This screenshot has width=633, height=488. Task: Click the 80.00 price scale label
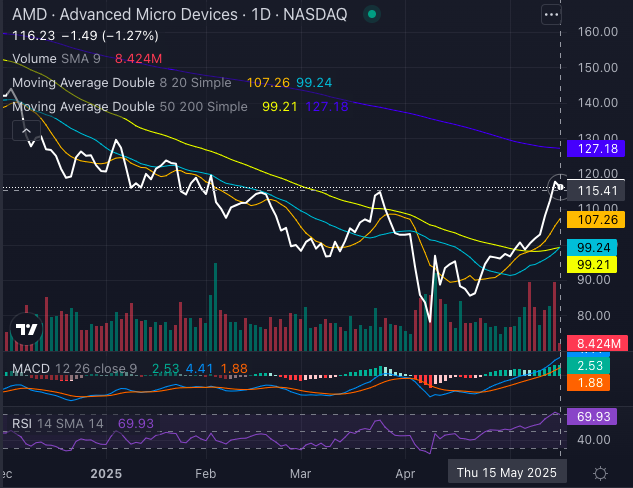click(x=594, y=316)
